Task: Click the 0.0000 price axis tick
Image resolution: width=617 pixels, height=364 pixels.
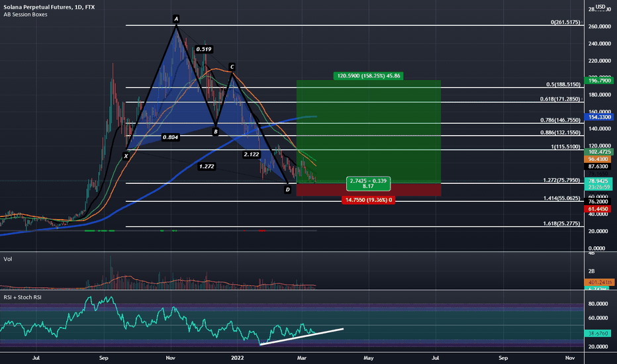Action: [596, 248]
